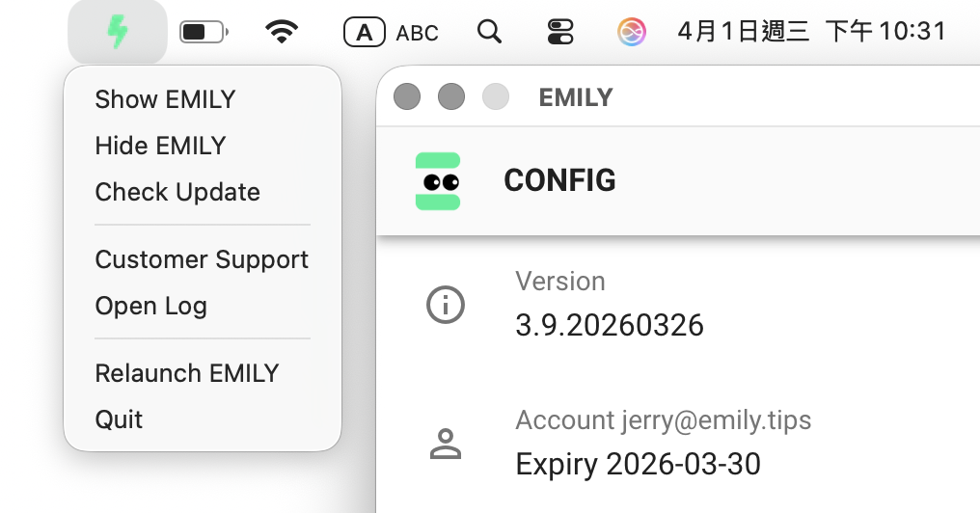Image resolution: width=980 pixels, height=513 pixels.
Task: Click the date and time clock
Action: click(811, 32)
